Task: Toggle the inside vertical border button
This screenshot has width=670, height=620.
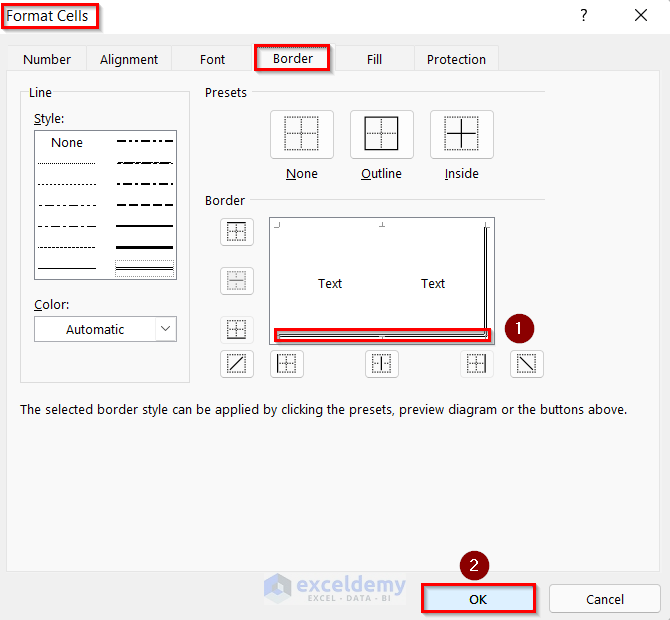Action: click(382, 364)
